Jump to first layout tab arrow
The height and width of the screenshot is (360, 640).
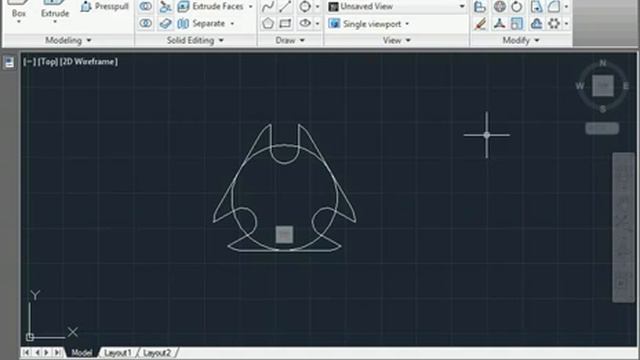[27, 352]
